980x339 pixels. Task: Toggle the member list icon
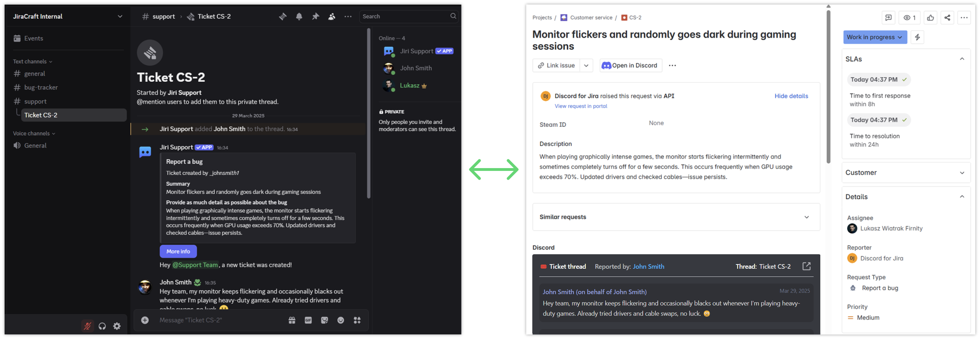(332, 16)
